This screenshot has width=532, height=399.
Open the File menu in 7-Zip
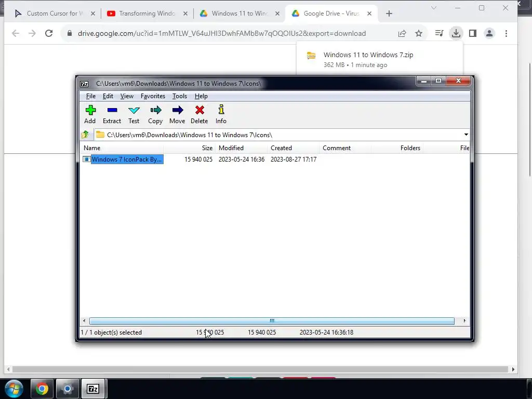coord(90,96)
